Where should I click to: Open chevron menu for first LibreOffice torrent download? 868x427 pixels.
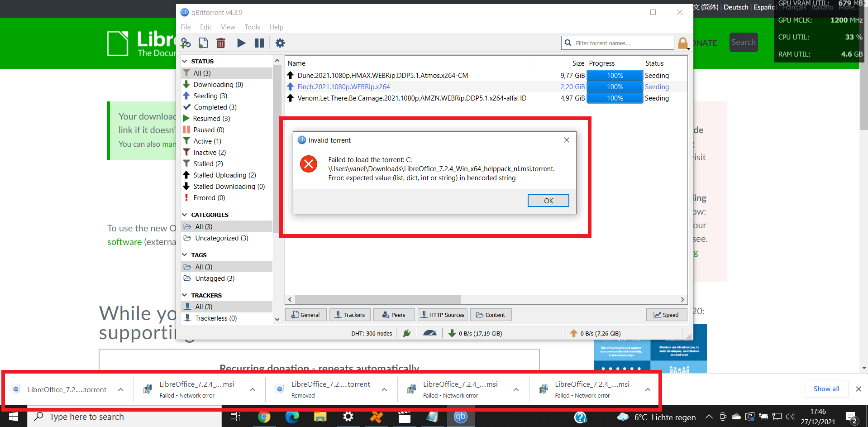[121, 389]
